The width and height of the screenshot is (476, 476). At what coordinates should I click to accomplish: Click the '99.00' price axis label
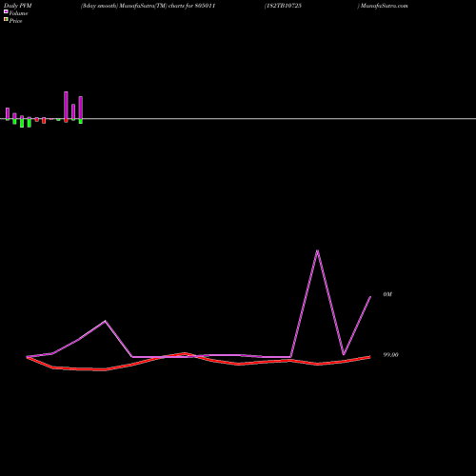point(390,355)
